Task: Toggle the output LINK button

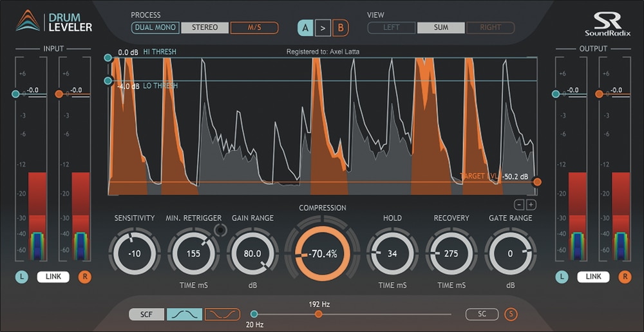Action: coord(594,277)
